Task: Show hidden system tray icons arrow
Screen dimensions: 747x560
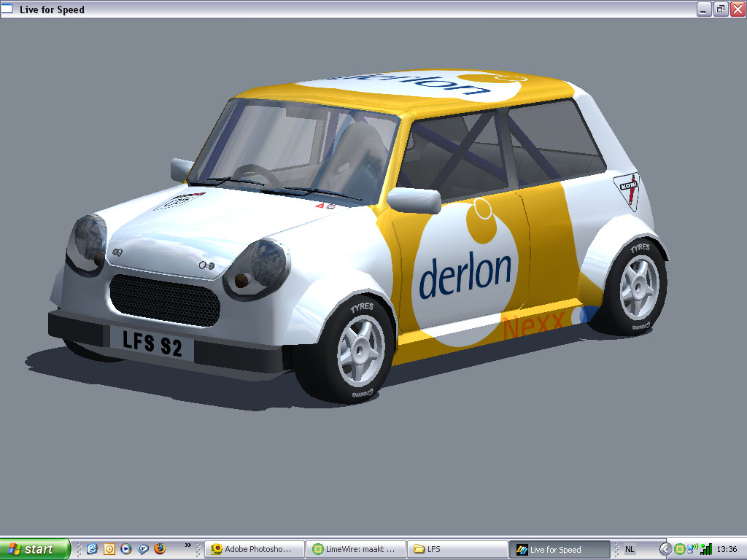Action: pos(665,549)
